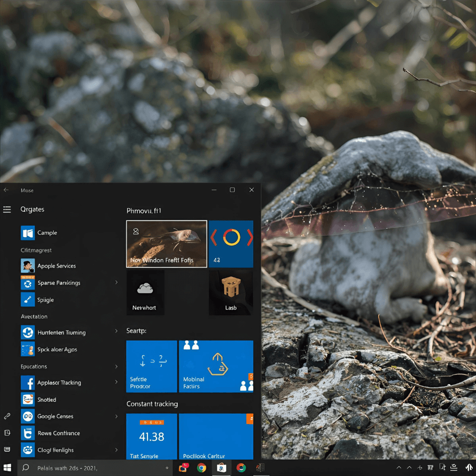This screenshot has height=476, width=476.
Task: Click the back arrow button
Action: 6,190
